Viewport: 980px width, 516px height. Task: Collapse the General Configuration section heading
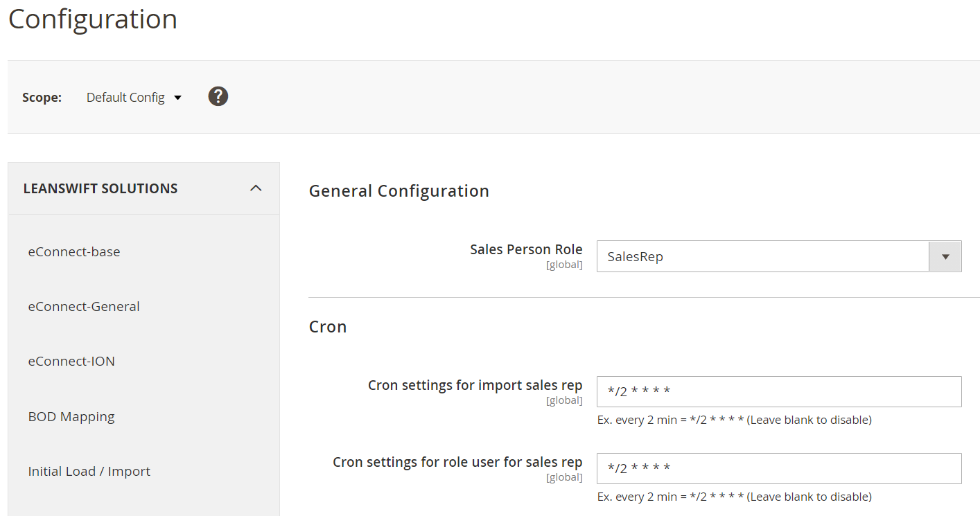tap(399, 191)
